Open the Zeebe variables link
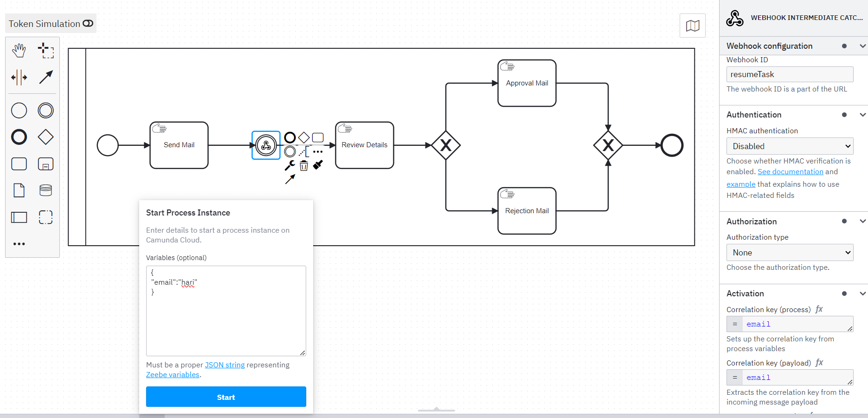868x418 pixels. (x=173, y=374)
